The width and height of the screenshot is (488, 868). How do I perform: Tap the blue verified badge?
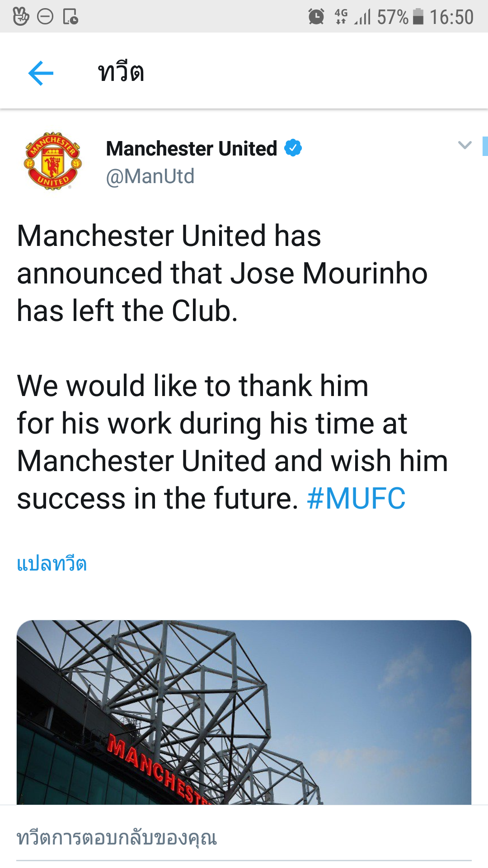(x=293, y=148)
